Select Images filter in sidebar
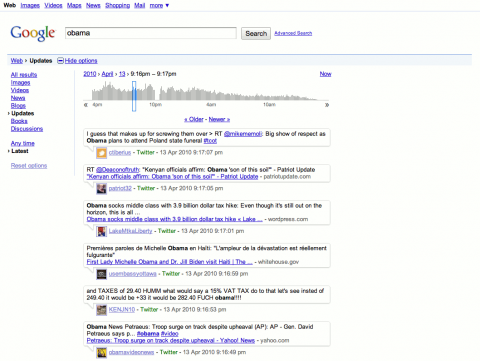This screenshot has width=480, height=361. (20, 83)
